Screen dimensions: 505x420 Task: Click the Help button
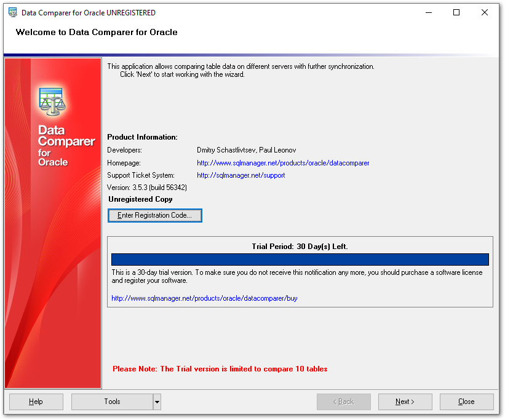(x=36, y=402)
